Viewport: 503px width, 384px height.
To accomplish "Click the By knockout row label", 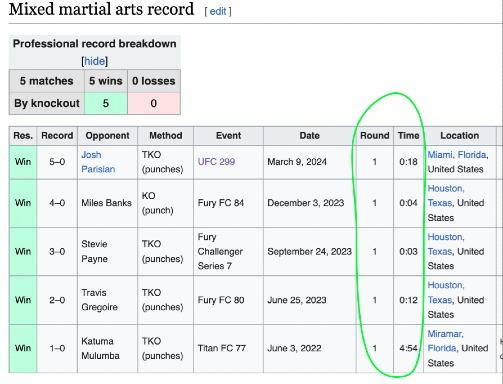I will 46,103.
